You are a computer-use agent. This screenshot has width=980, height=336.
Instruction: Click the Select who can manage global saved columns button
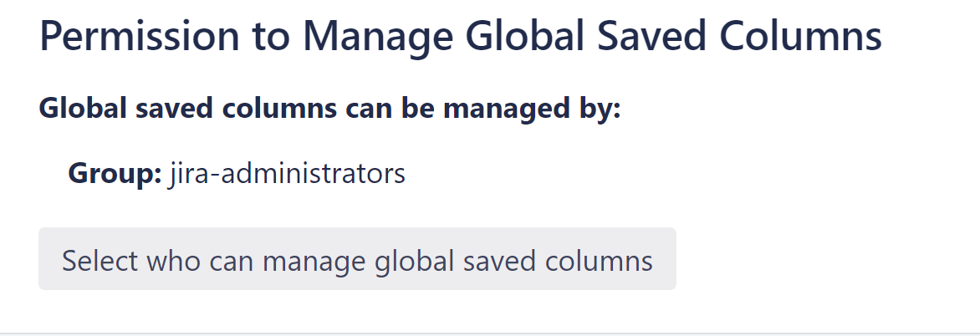(357, 260)
